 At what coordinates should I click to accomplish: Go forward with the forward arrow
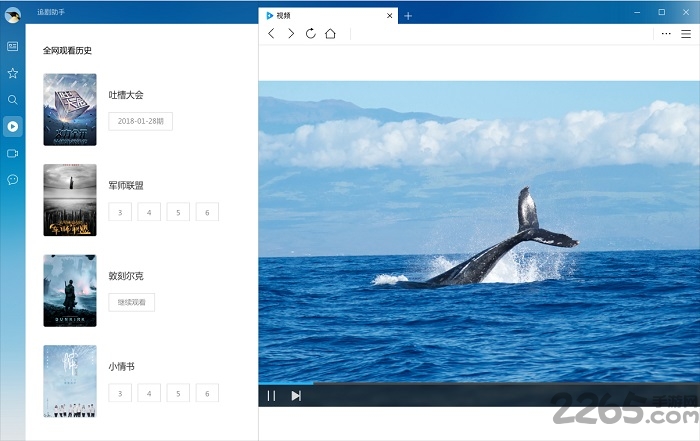(291, 33)
